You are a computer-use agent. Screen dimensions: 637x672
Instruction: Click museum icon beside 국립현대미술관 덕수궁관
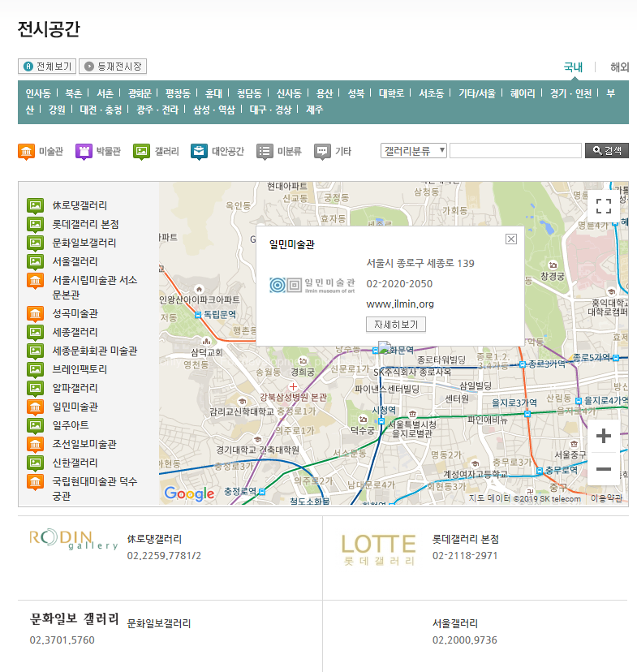[x=35, y=482]
